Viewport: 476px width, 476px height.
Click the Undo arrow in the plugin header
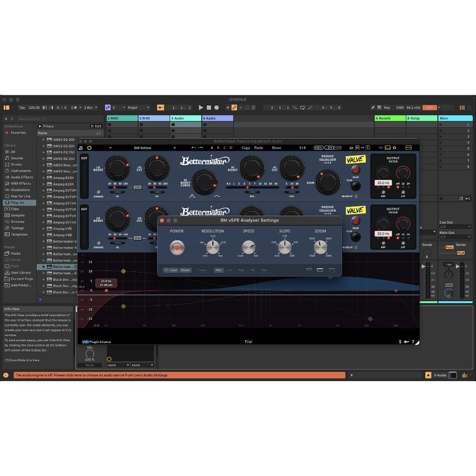click(x=193, y=147)
